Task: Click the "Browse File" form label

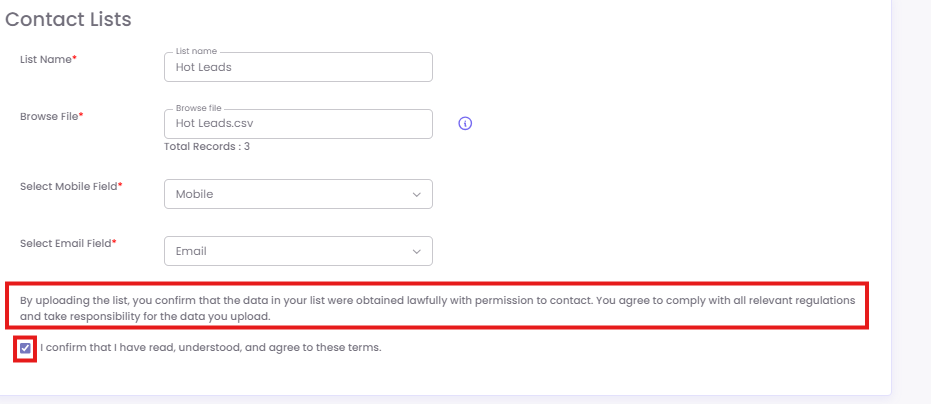Action: [x=50, y=116]
